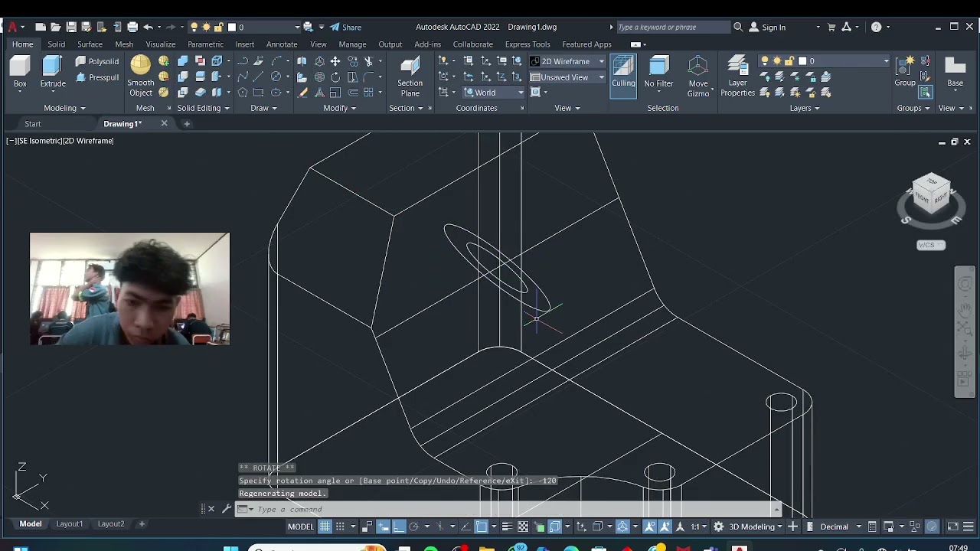Switch to the Solid ribbon tab
Viewport: 980px width, 551px height.
pos(56,44)
